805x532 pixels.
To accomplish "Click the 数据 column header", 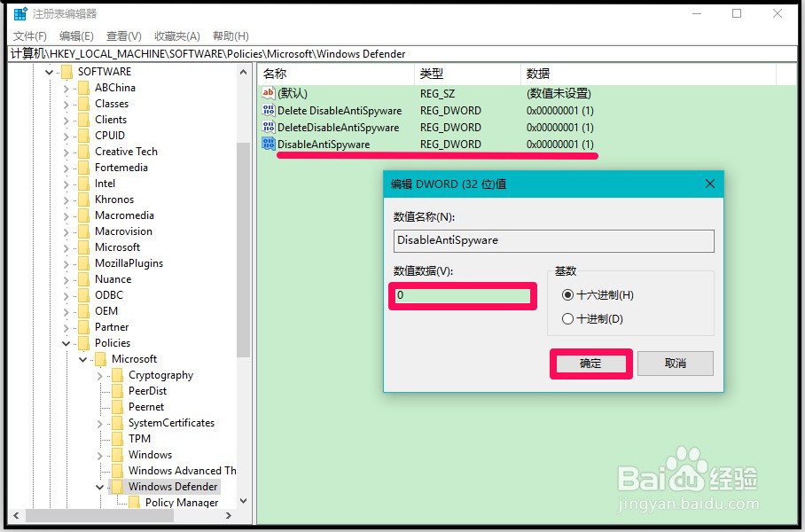I will (648, 74).
